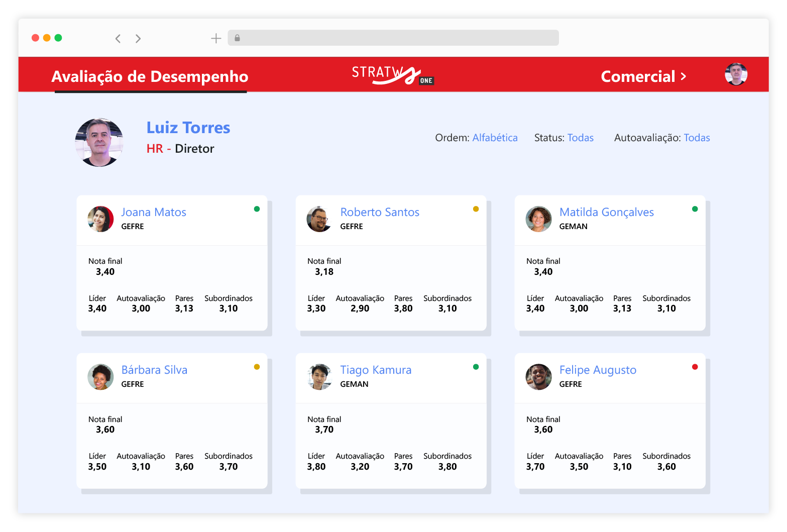The width and height of the screenshot is (787, 532).
Task: Open the Status Todas filter
Action: [x=581, y=138]
